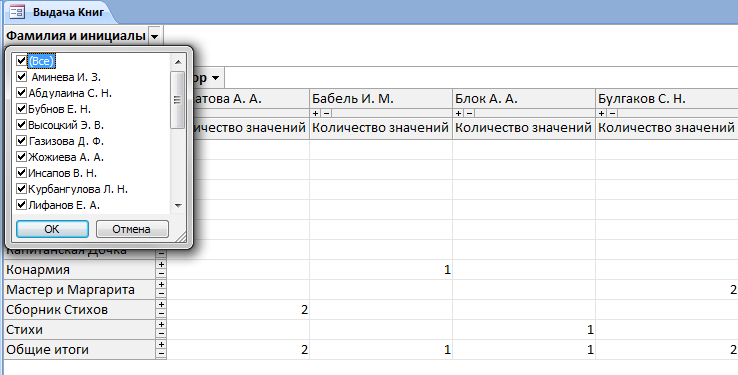738x375 pixels.
Task: Click Количество значений under Булгаков С. Н.
Action: pos(667,128)
